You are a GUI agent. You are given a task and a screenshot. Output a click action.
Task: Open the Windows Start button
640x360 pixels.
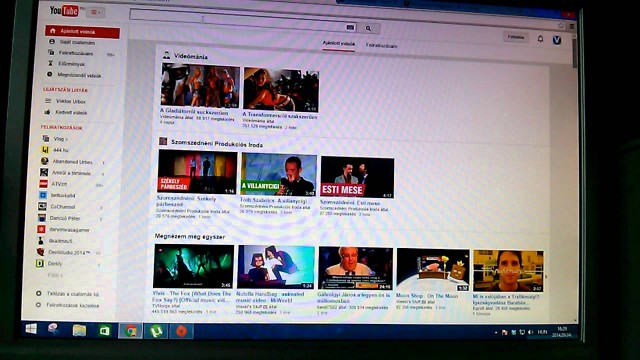pyautogui.click(x=31, y=329)
